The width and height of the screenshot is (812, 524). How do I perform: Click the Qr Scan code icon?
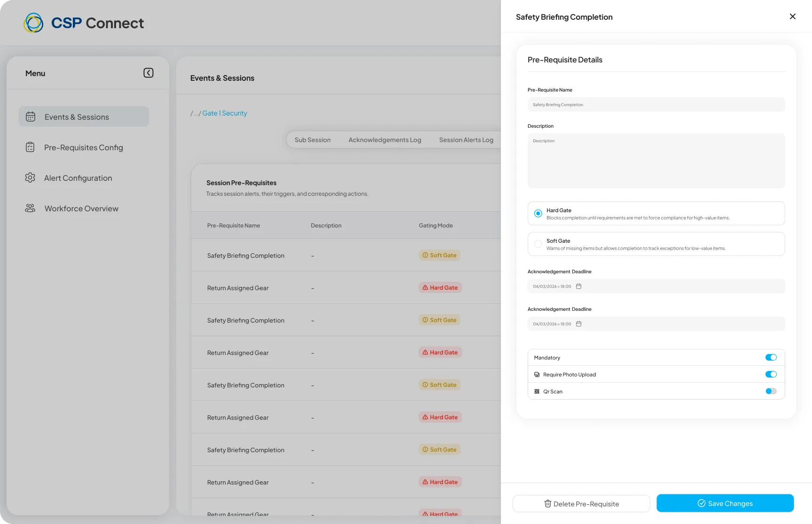tap(537, 391)
